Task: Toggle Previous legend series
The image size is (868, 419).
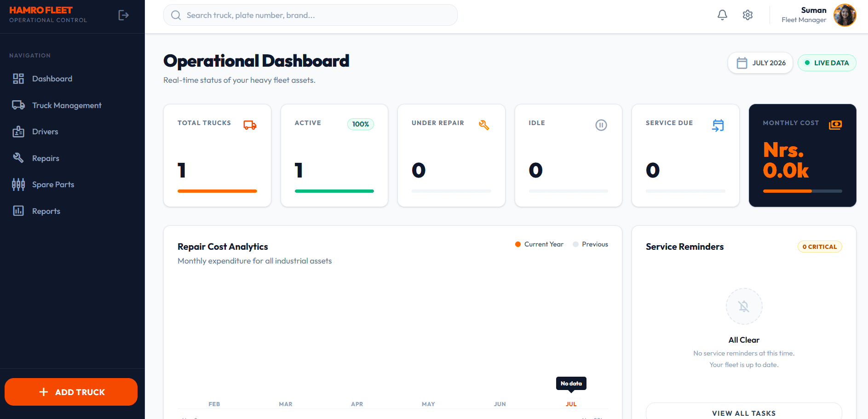Action: pyautogui.click(x=590, y=244)
